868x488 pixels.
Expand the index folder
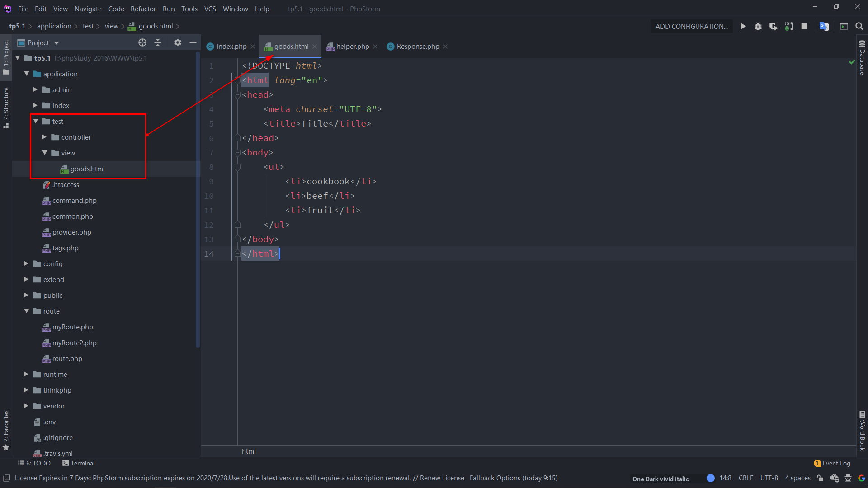(35, 105)
